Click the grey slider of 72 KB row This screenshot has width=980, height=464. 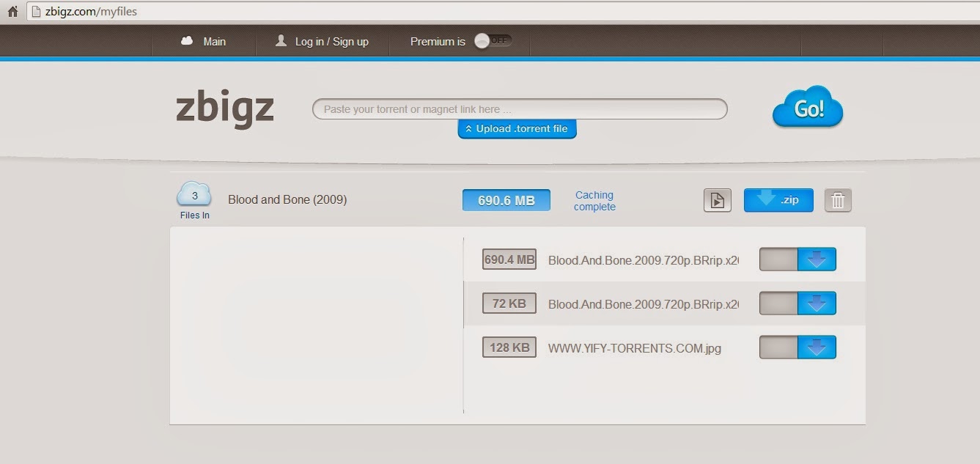tap(778, 303)
